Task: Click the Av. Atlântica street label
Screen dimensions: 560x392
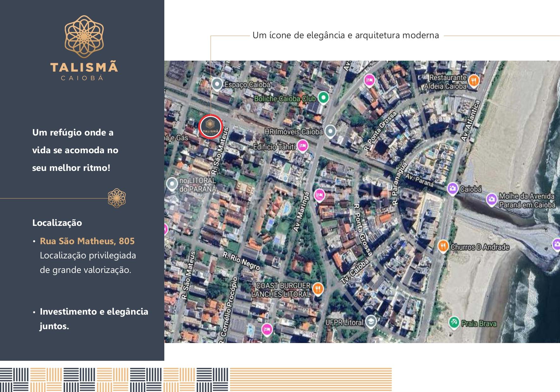Action: [x=471, y=121]
